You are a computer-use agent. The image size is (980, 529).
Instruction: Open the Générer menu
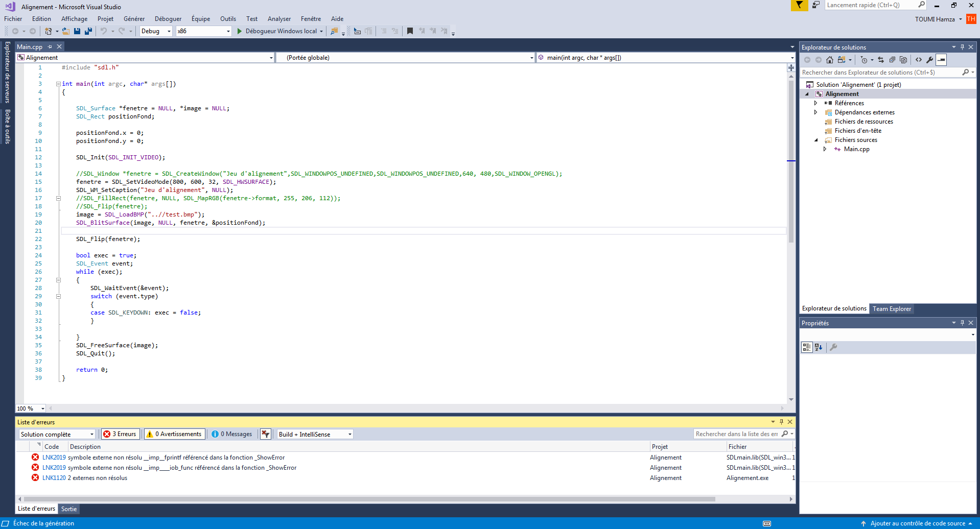134,19
